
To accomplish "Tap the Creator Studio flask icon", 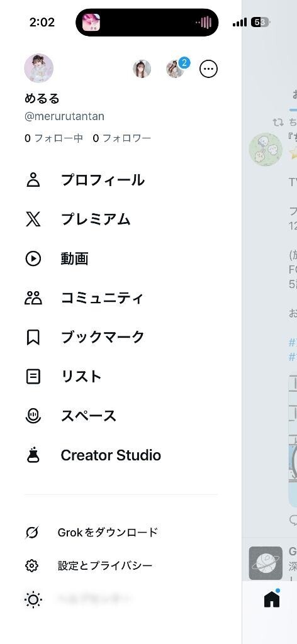I will [33, 455].
